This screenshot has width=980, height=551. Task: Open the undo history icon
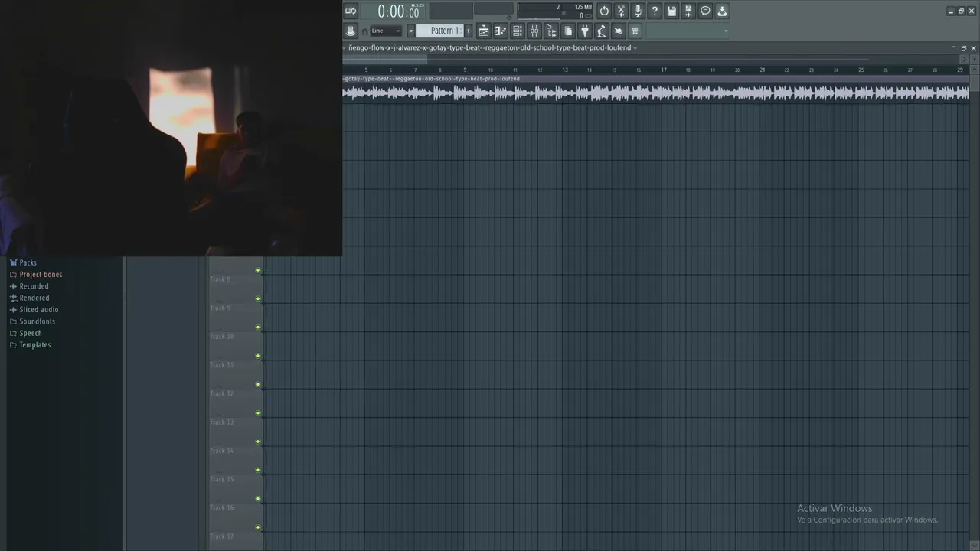click(604, 11)
